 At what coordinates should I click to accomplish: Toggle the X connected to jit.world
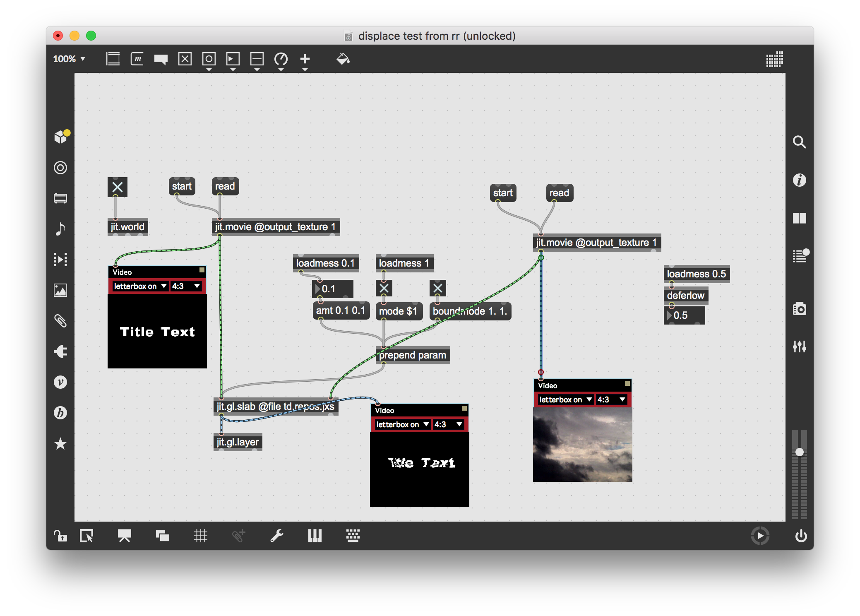118,187
